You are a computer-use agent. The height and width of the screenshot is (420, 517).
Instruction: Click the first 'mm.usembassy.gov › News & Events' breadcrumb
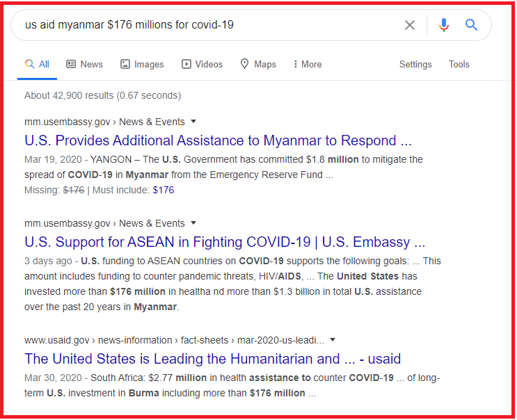click(x=104, y=122)
